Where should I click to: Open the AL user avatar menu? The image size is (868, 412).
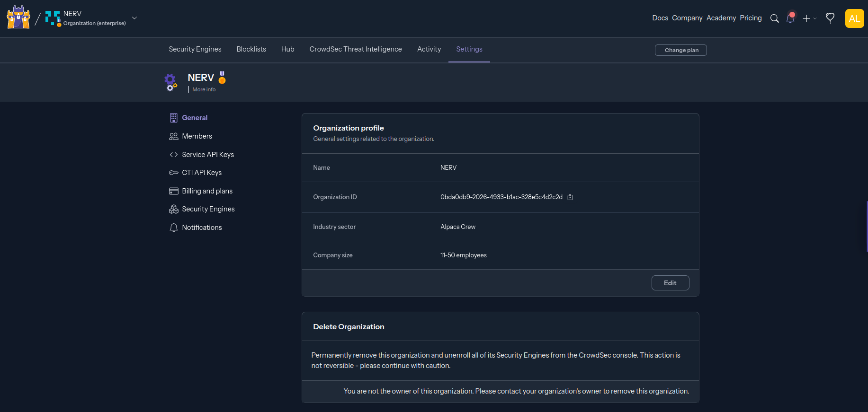[854, 18]
